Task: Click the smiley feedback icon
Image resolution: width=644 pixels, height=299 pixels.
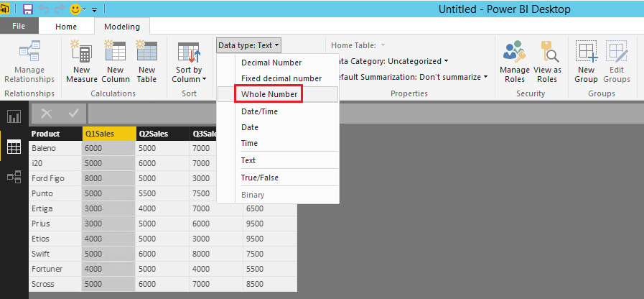Action: point(75,9)
